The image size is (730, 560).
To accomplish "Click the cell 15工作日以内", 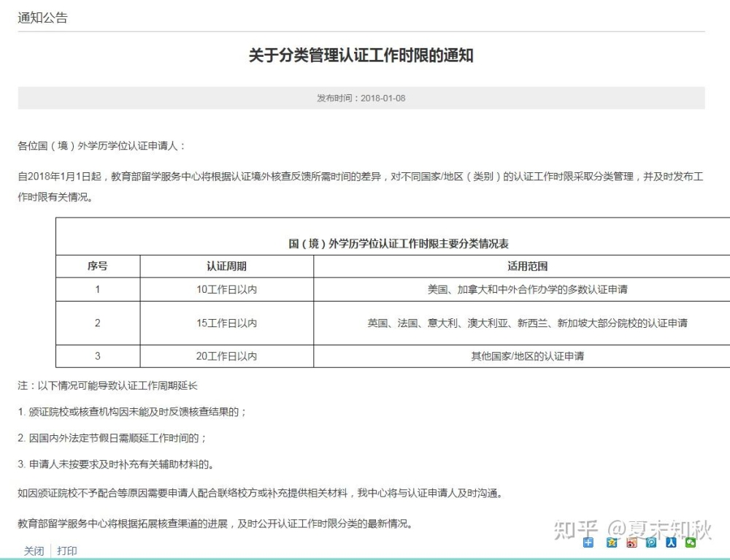I will coord(226,323).
